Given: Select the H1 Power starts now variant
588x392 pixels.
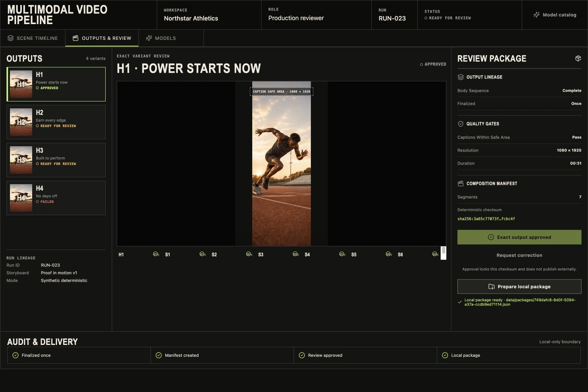Looking at the screenshot, I should pyautogui.click(x=56, y=84).
